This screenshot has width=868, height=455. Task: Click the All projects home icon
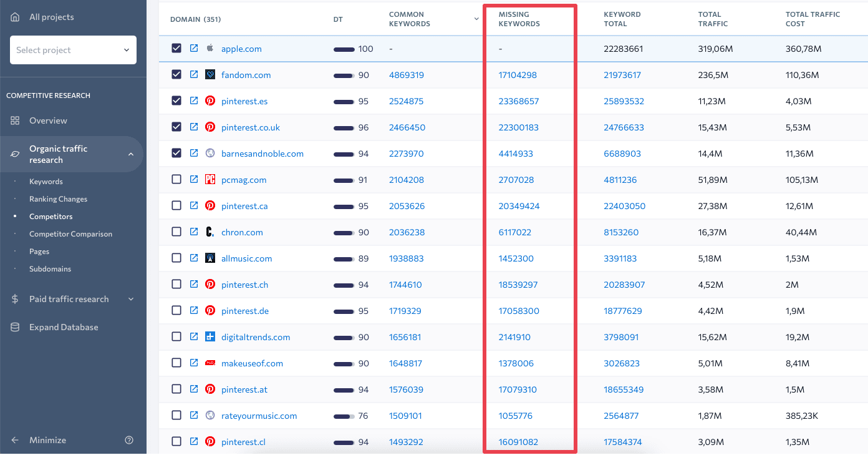pyautogui.click(x=15, y=17)
